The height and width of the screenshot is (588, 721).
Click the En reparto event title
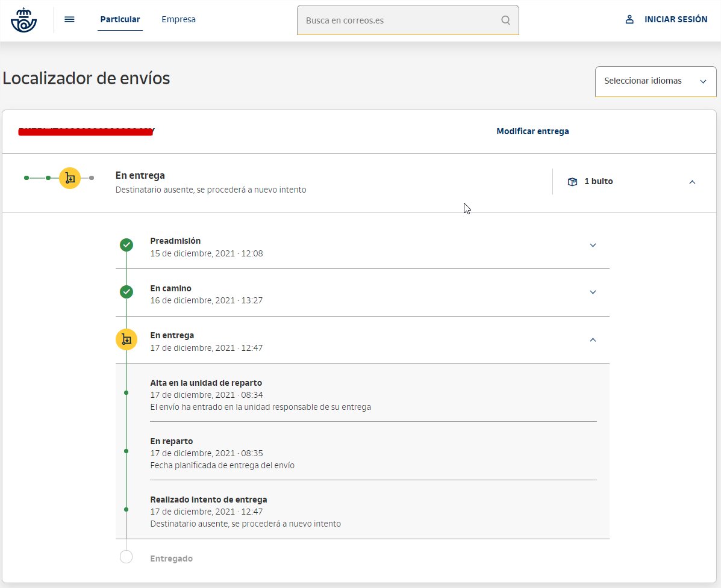(x=172, y=441)
